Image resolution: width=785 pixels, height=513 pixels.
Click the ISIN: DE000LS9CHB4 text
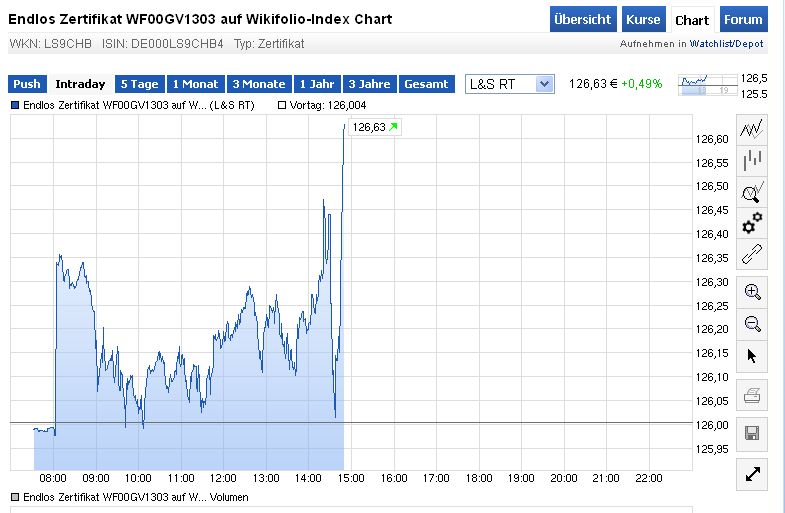(x=163, y=44)
